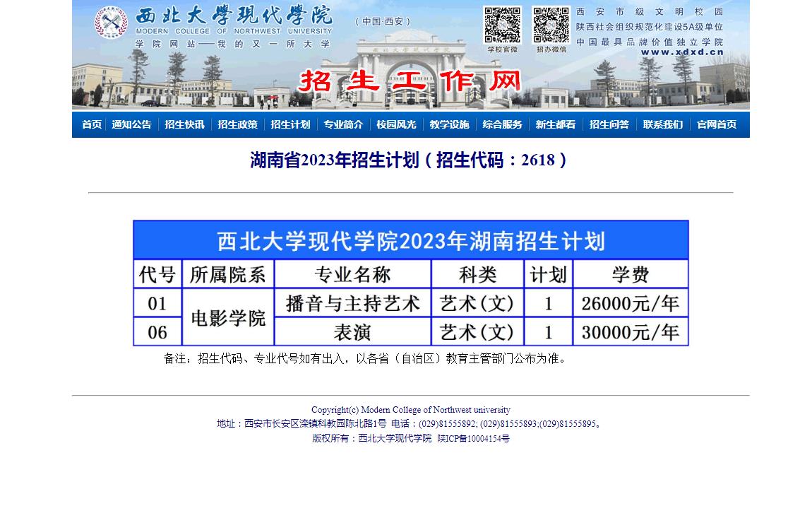Click the table title 西北大学现代学院2023年湖南招生计划

tap(411, 241)
